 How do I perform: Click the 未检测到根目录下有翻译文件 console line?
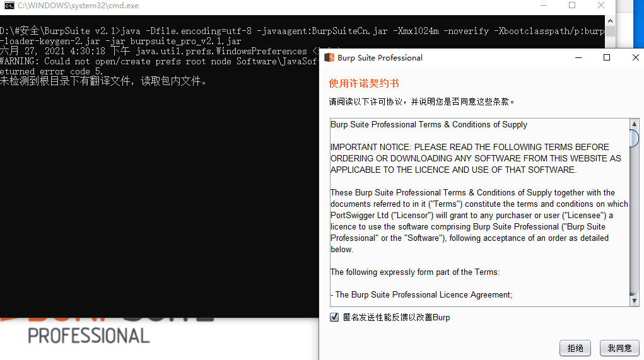tap(103, 81)
